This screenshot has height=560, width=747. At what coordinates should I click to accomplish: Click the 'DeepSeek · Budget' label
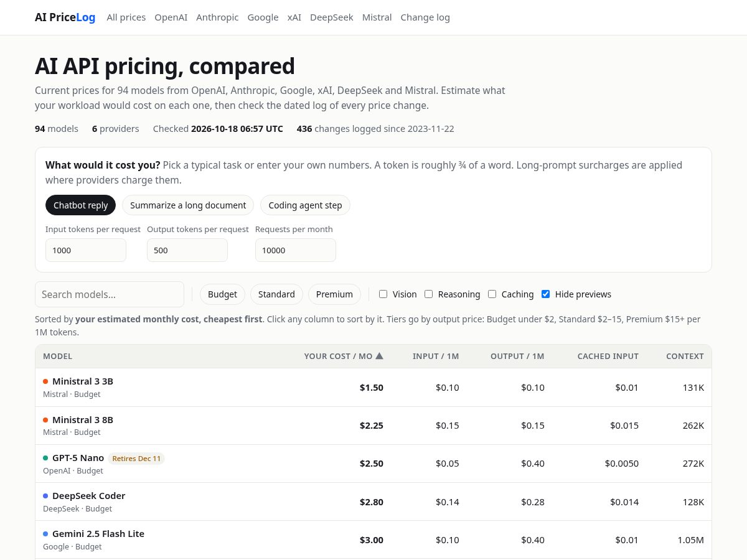pyautogui.click(x=77, y=509)
